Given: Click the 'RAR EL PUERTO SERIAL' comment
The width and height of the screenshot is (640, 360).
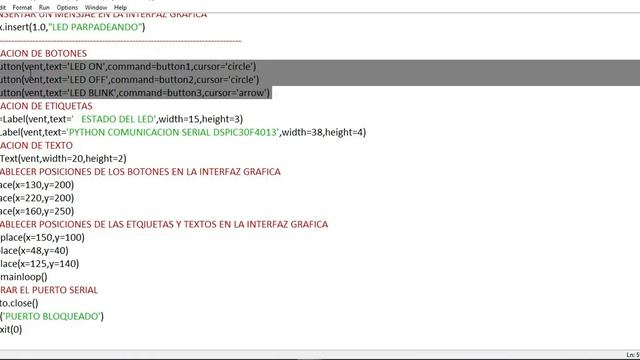Looking at the screenshot, I should [49, 290].
